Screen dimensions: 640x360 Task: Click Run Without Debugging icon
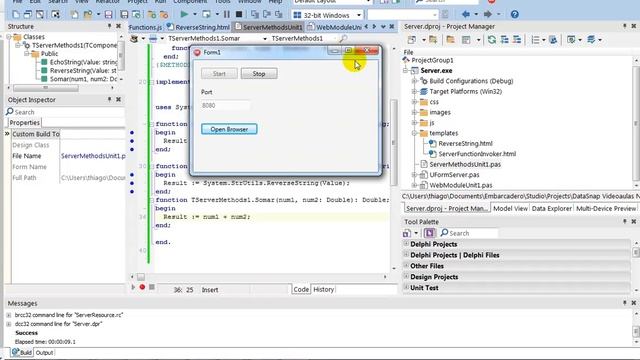[x=206, y=15]
